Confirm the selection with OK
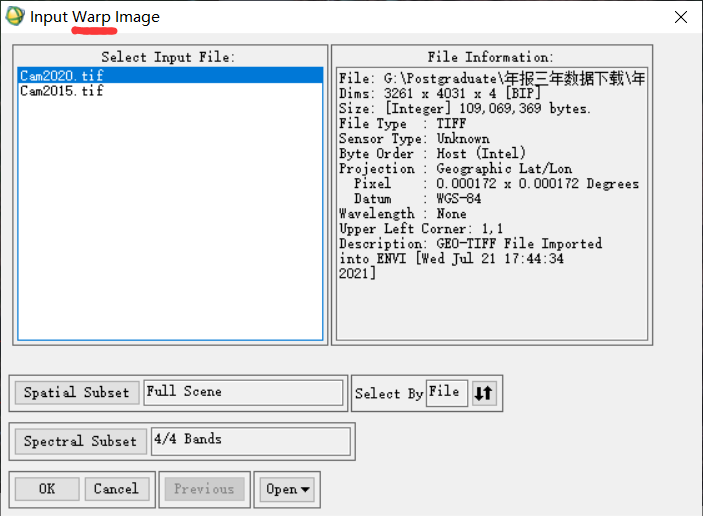 (47, 489)
